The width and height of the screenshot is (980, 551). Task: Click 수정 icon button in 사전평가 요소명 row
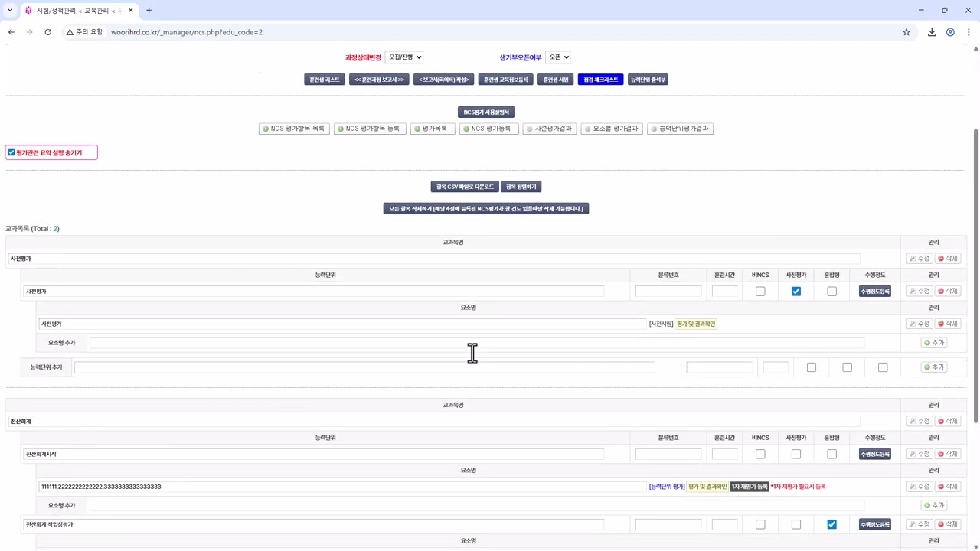(920, 324)
